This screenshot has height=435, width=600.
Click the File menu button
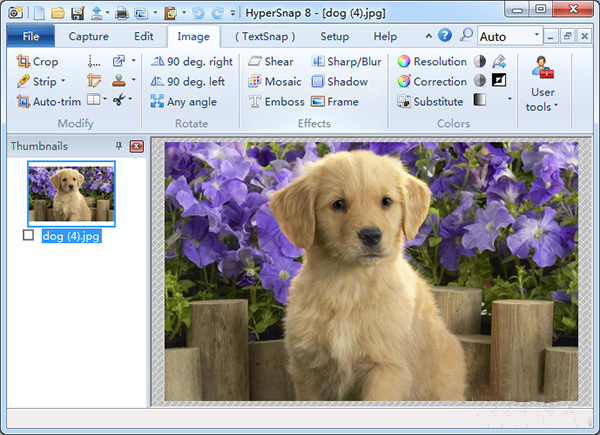tap(31, 36)
